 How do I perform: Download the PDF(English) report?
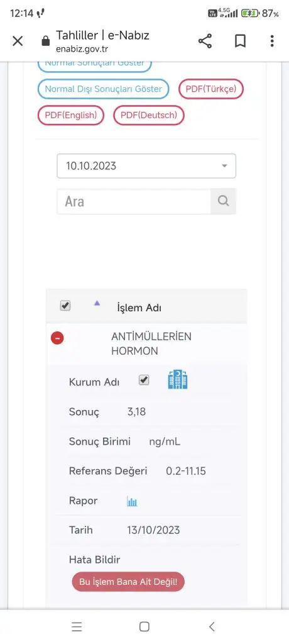[71, 116]
